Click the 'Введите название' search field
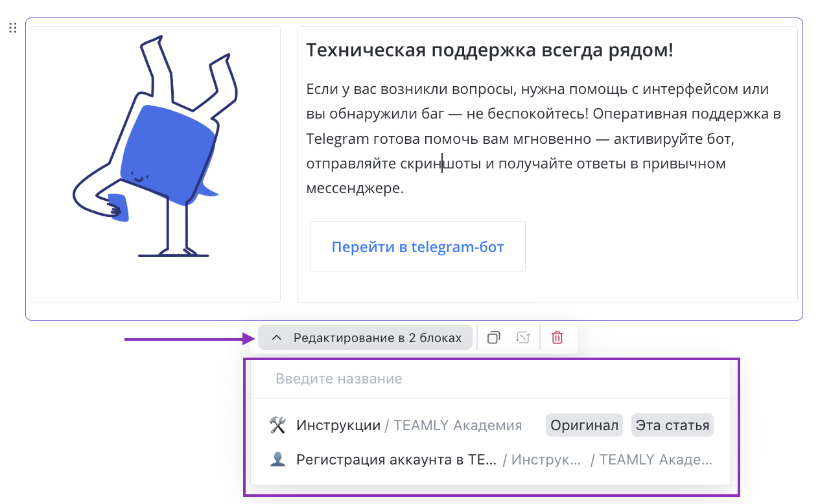The width and height of the screenshot is (831, 504). pyautogui.click(x=491, y=378)
